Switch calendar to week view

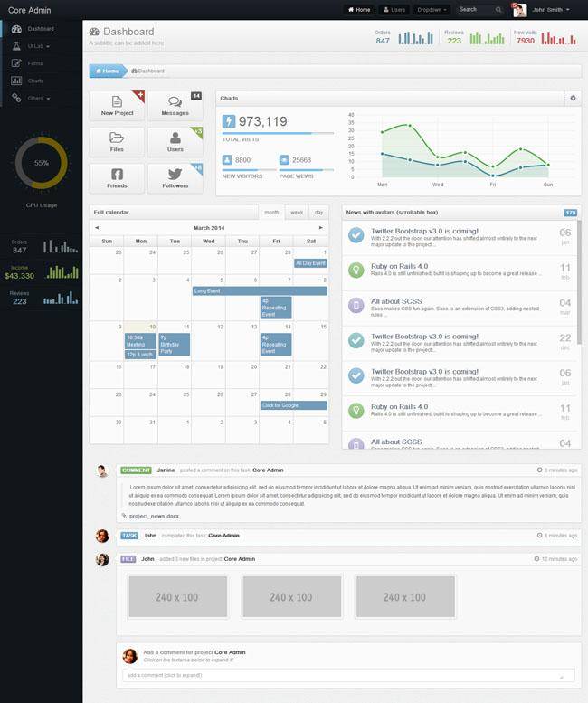tap(296, 212)
